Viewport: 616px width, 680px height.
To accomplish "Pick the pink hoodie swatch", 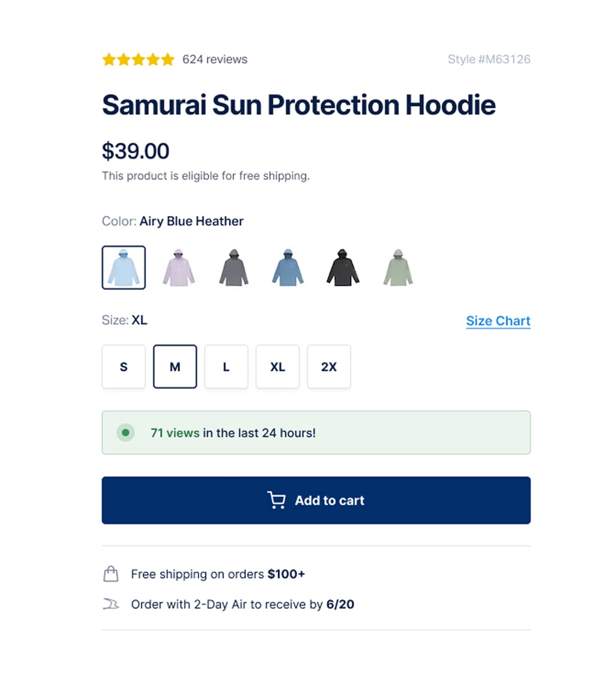I will point(178,268).
